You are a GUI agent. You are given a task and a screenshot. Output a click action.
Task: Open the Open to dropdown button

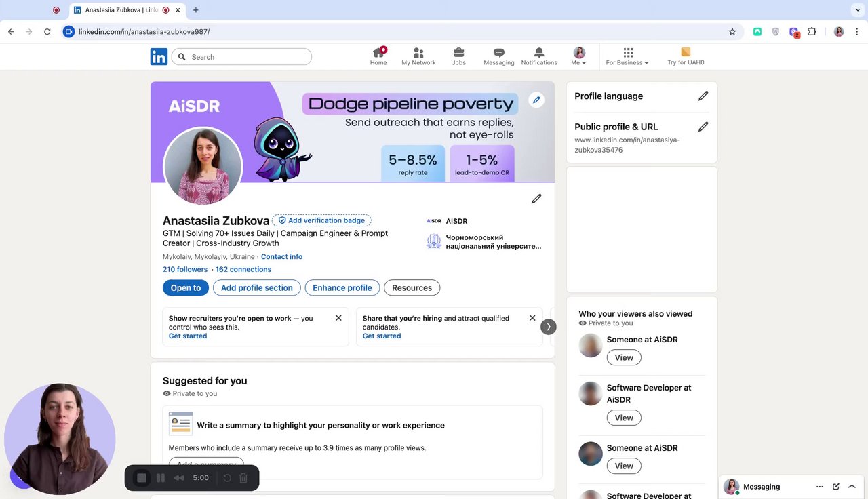pos(186,287)
